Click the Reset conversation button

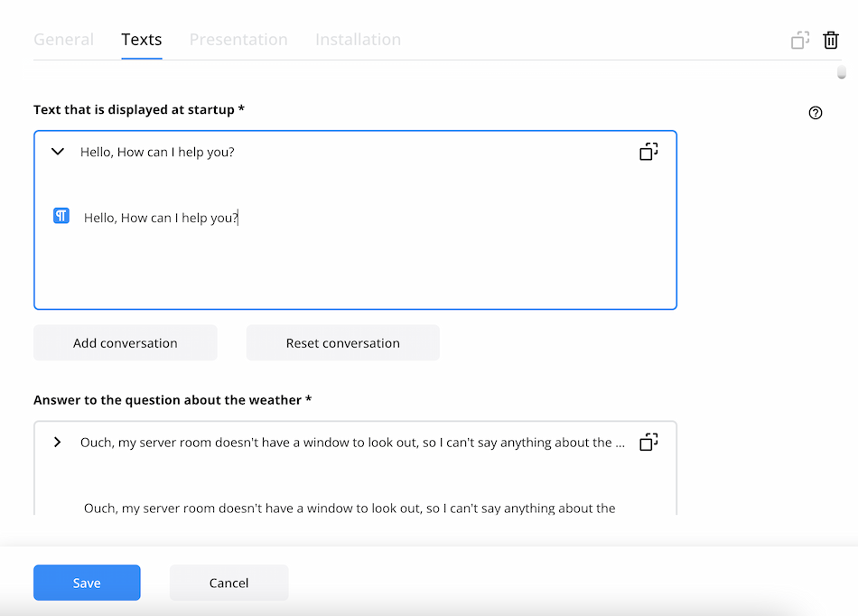click(x=342, y=342)
